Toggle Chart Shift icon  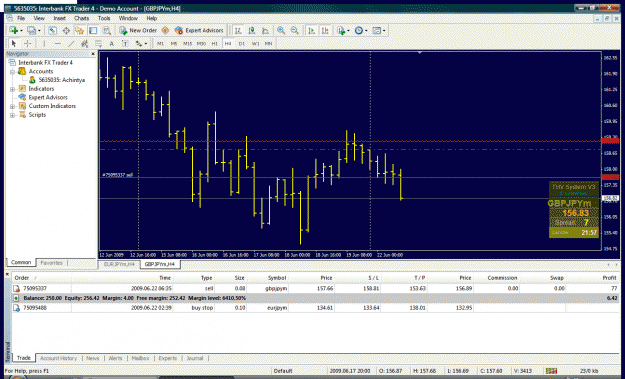325,30
